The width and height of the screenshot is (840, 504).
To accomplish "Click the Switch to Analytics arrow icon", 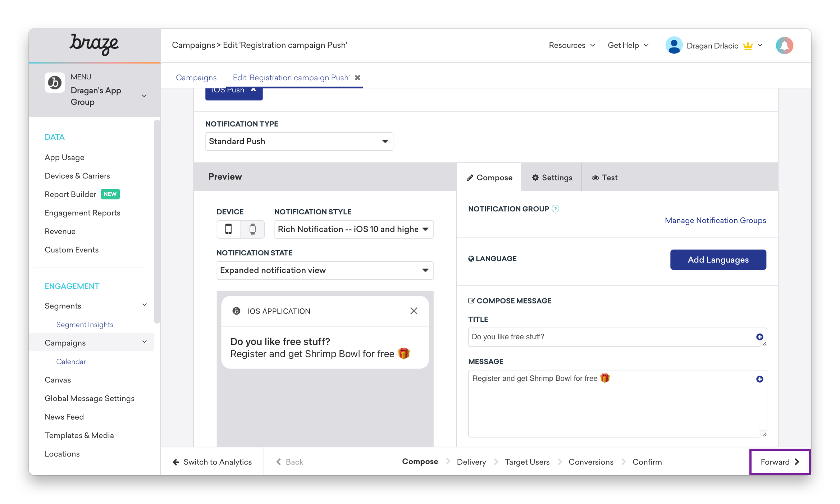I will (176, 462).
